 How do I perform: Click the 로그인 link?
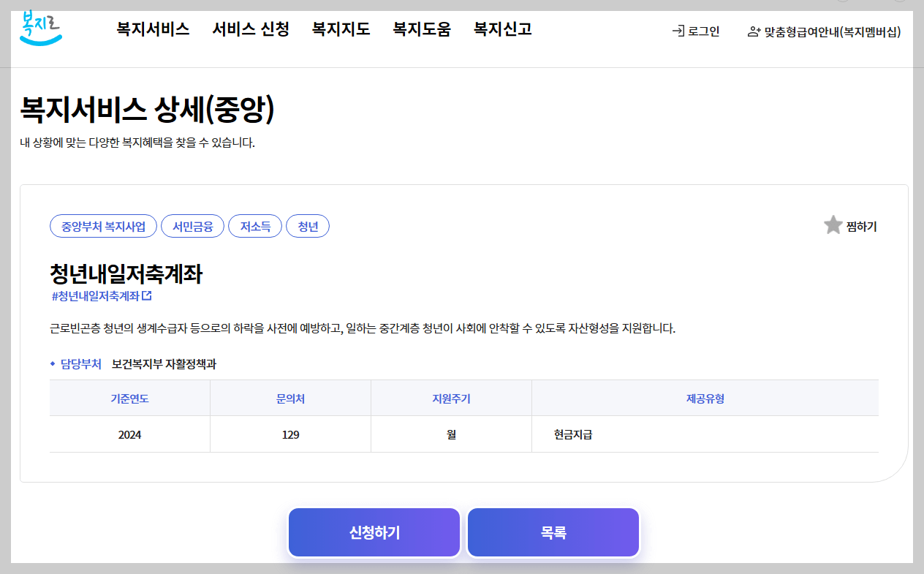[x=700, y=31]
